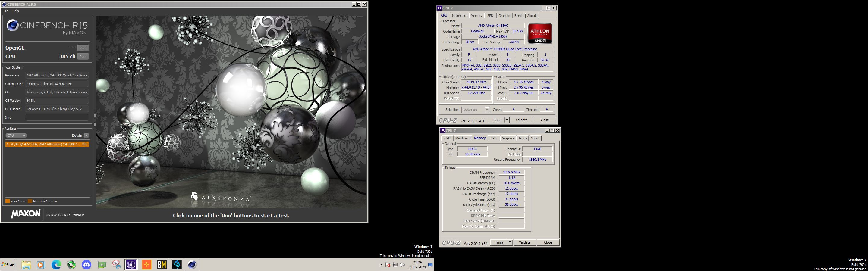868x271 pixels.
Task: Click the Core Voltage value 1.664 V
Action: coord(514,42)
